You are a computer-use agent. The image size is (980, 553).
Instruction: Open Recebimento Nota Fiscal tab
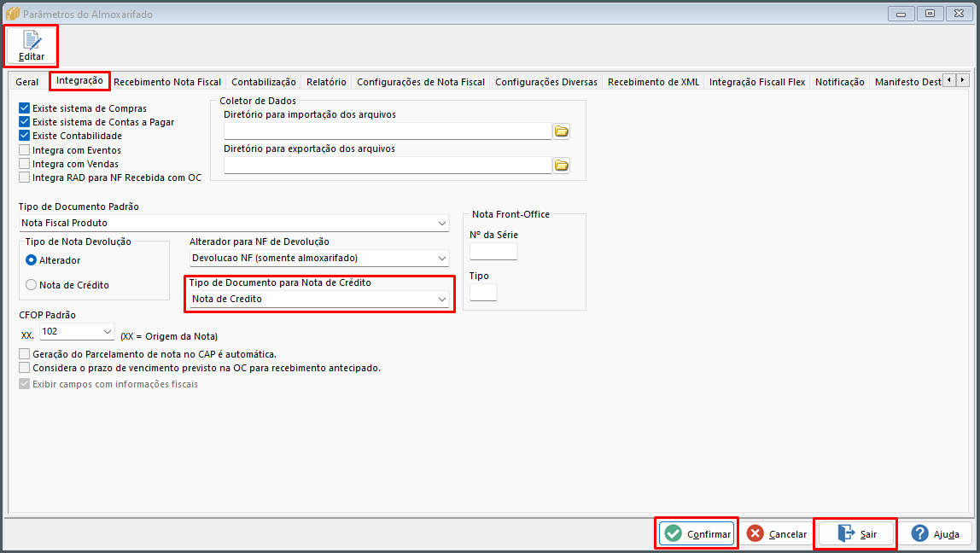click(x=167, y=82)
